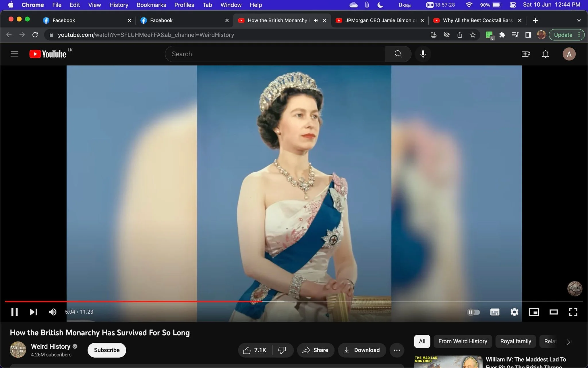588x368 pixels.
Task: Toggle subtitles/closed captions
Action: click(x=495, y=312)
